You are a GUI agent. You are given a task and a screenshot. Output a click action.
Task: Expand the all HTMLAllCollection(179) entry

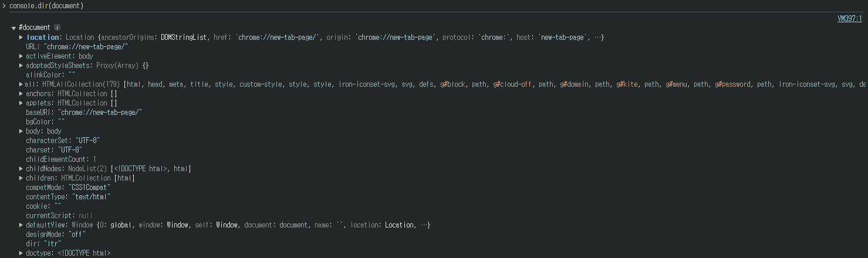tap(21, 84)
